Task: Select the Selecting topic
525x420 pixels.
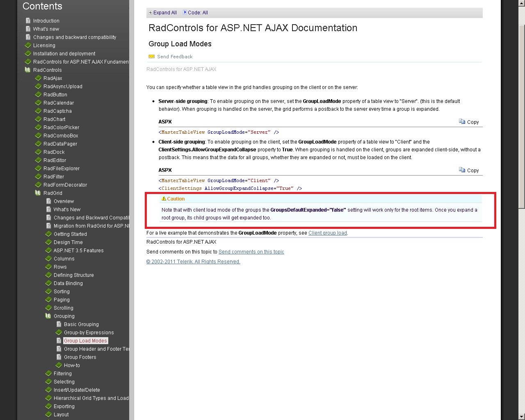Action: (64, 382)
